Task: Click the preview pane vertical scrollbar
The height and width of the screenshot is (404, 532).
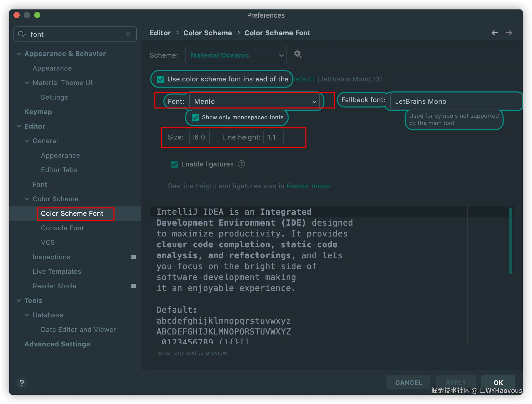Action: point(510,241)
